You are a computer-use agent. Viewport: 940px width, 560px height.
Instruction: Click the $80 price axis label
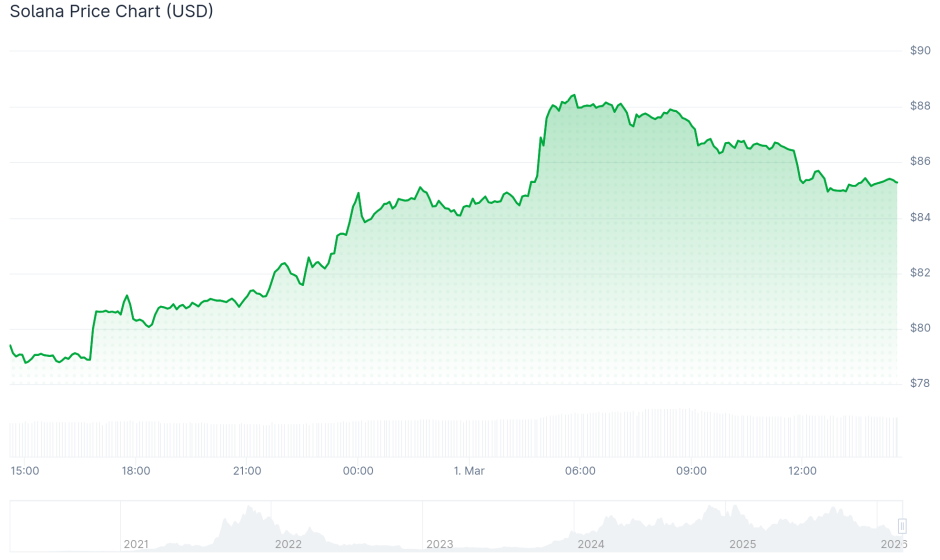pyautogui.click(x=919, y=328)
